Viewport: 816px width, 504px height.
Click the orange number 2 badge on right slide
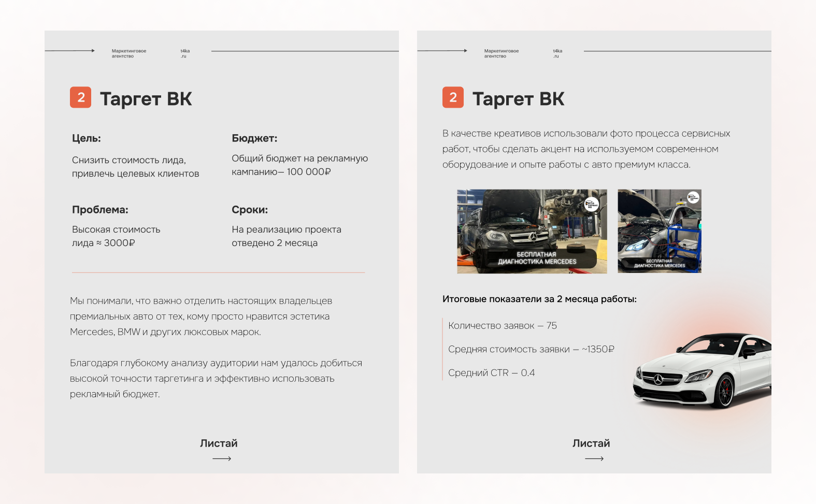pyautogui.click(x=453, y=97)
